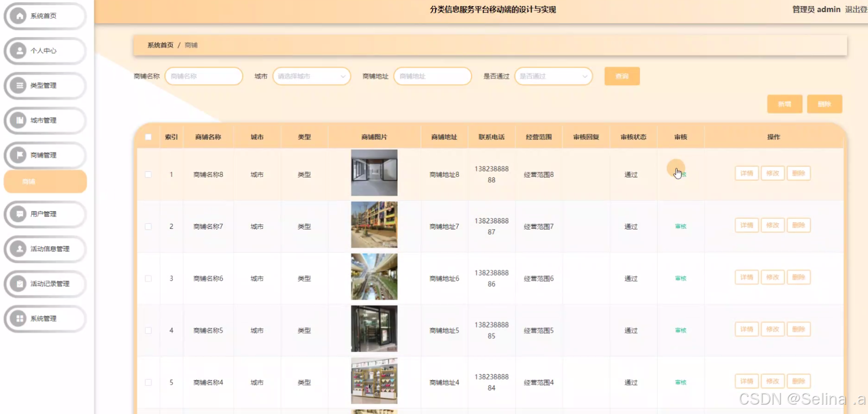Open the shop image for 商铺名称8
The width and height of the screenshot is (868, 414).
374,173
